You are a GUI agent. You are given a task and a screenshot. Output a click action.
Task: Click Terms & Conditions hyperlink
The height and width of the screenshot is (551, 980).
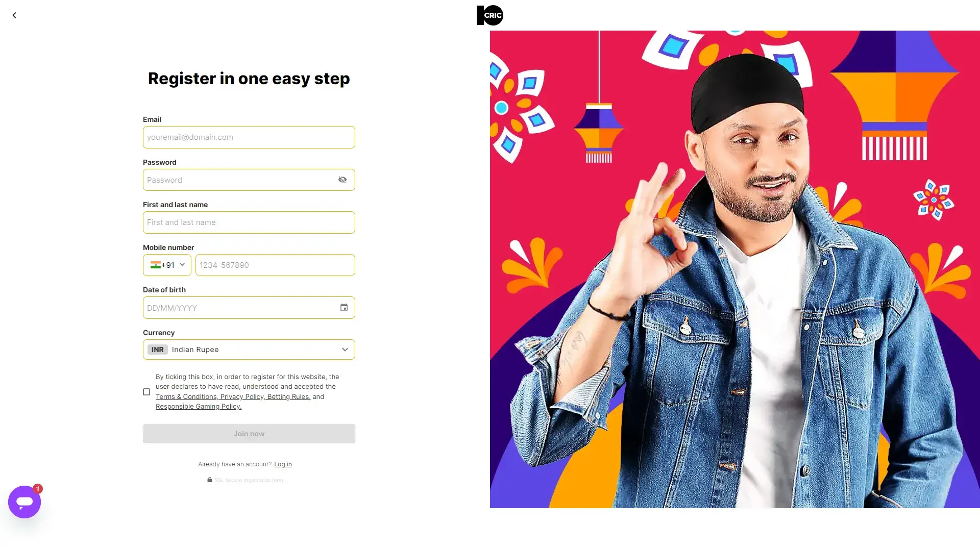(186, 396)
